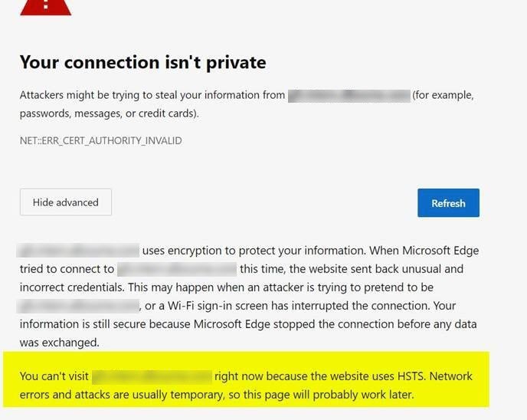Click "Network" word in yellow highlighted area

(x=451, y=376)
